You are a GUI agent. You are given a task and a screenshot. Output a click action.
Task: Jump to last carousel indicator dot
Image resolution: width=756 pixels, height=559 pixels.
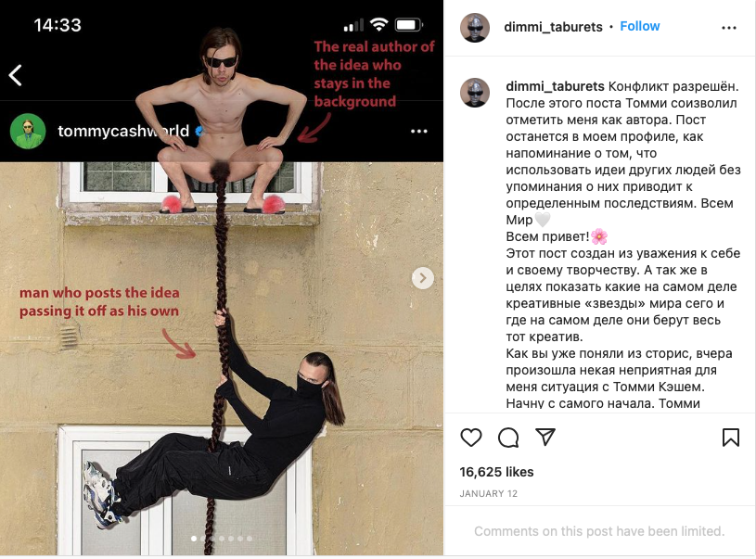(x=250, y=539)
